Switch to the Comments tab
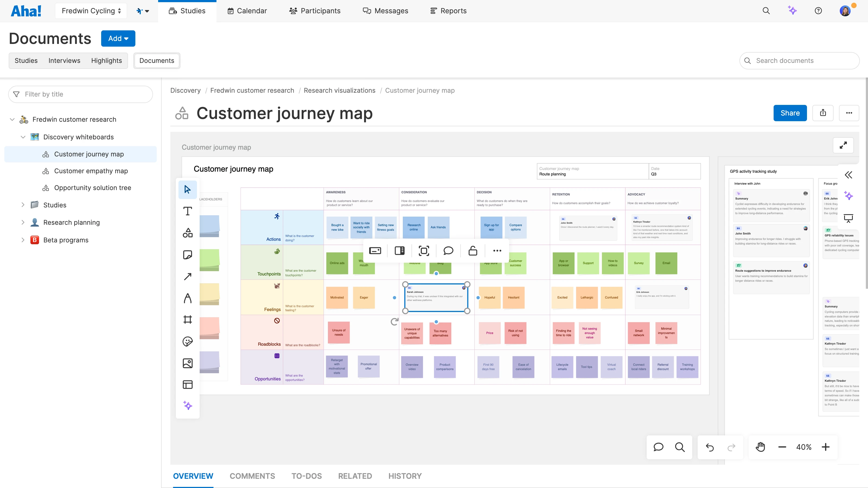868x488 pixels. (252, 476)
